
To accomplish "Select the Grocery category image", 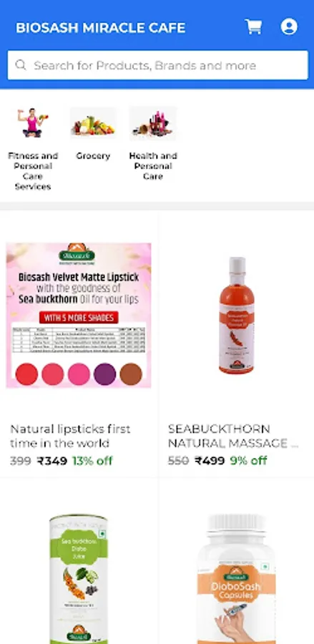I will pyautogui.click(x=93, y=123).
